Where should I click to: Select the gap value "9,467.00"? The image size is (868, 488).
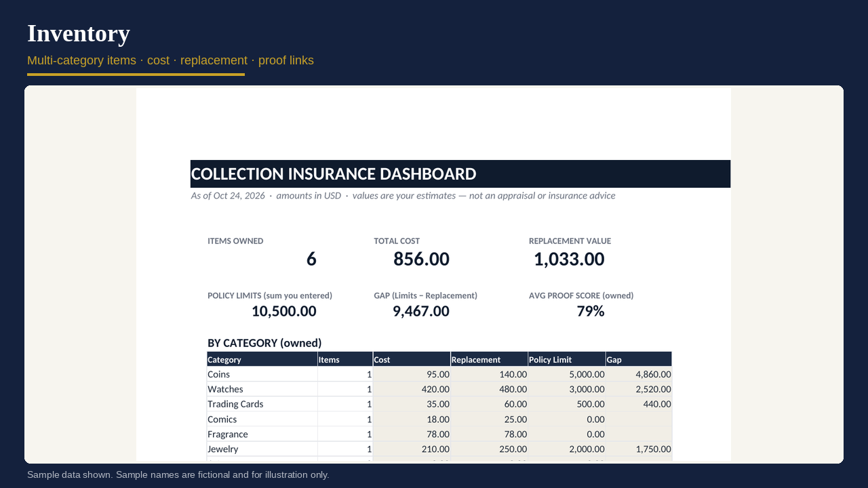point(421,311)
